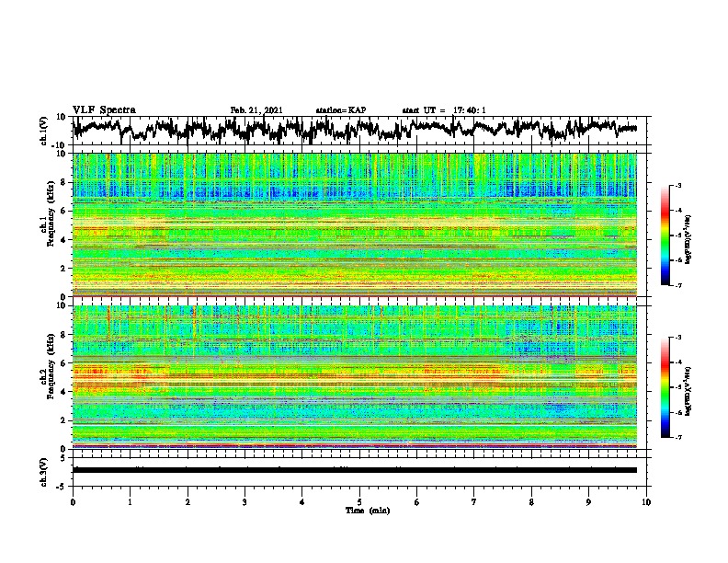Select the date text "Feb. 21, 2021"
This screenshot has width=728, height=563.
click(256, 110)
